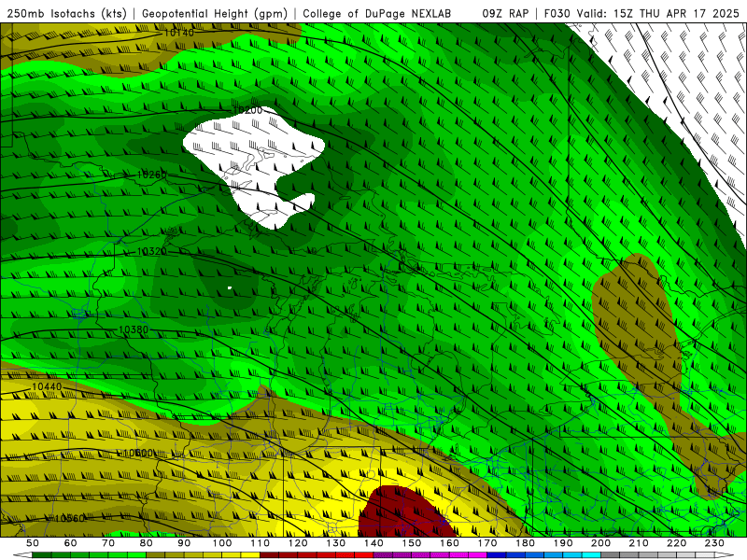This screenshot has height=560, width=747.
Task: Click the 10140 height contour label
Action: pyautogui.click(x=179, y=33)
